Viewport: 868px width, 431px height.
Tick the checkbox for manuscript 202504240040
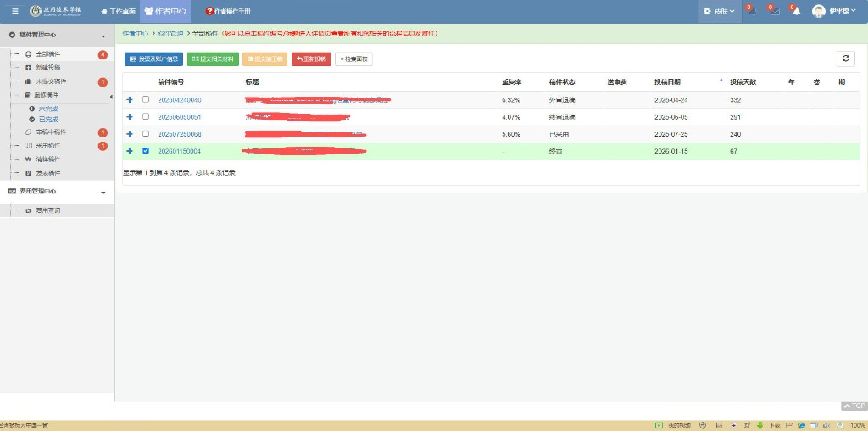point(146,100)
